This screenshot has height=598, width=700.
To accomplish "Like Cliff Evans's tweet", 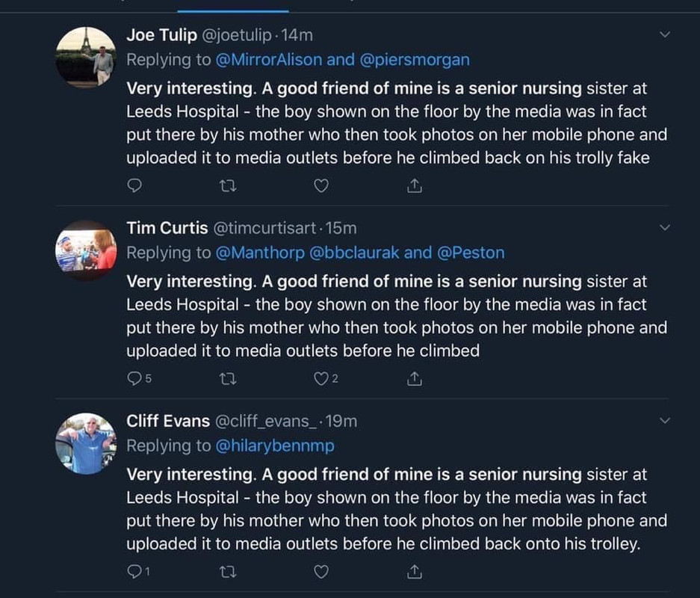I will click(x=320, y=572).
